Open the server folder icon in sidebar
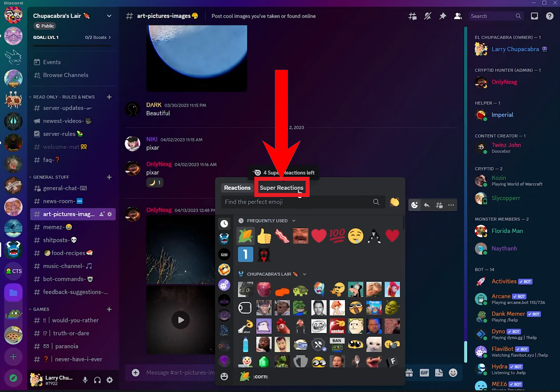The image size is (560, 392). 13,293
